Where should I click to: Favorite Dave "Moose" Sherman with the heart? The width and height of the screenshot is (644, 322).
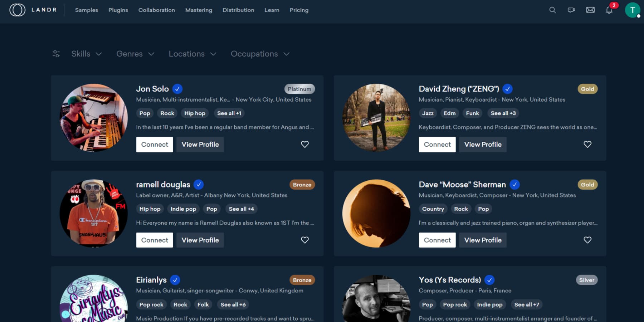[x=587, y=240]
